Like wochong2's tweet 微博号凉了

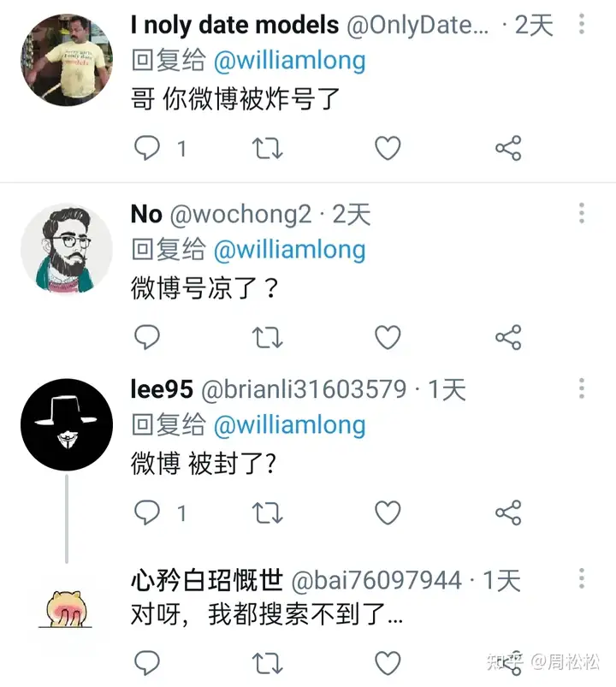coord(388,337)
